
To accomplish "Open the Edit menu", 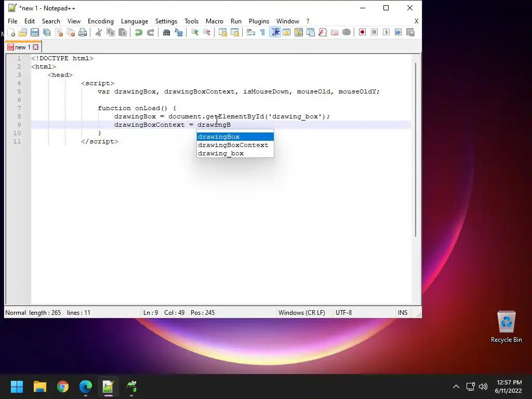I will click(30, 21).
